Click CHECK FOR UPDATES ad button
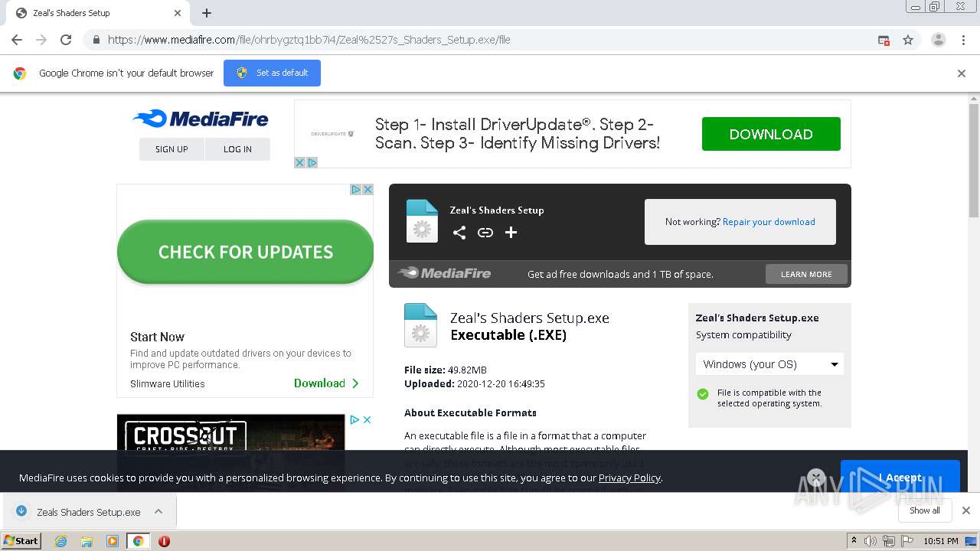 [245, 252]
